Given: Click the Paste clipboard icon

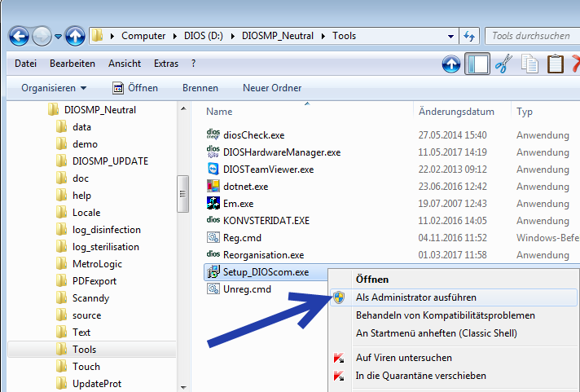Looking at the screenshot, I should pyautogui.click(x=556, y=64).
